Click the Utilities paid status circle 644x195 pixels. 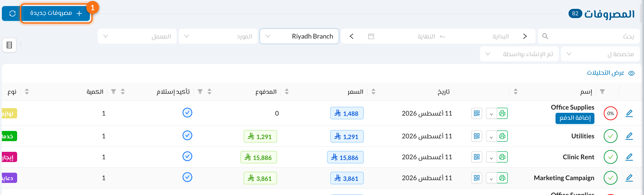610,136
